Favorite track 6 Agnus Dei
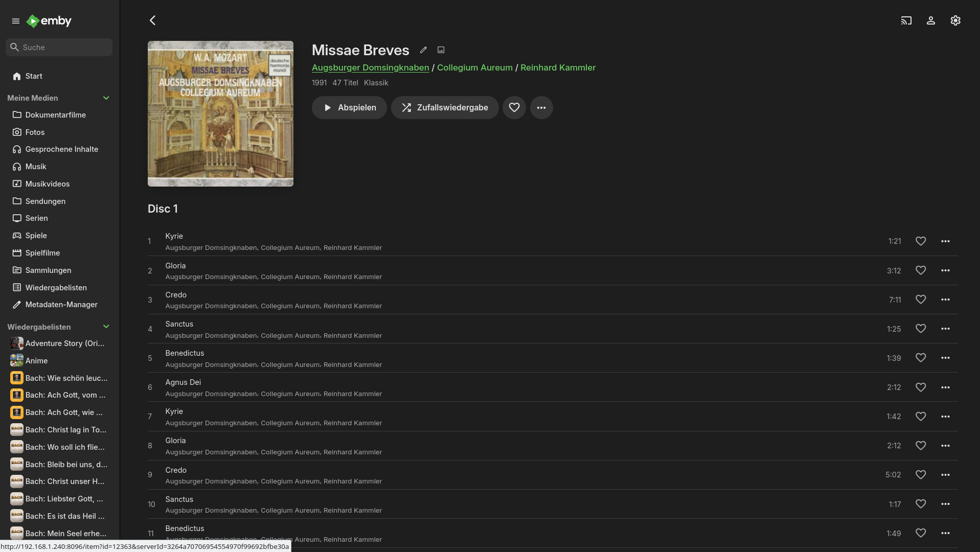 click(921, 387)
